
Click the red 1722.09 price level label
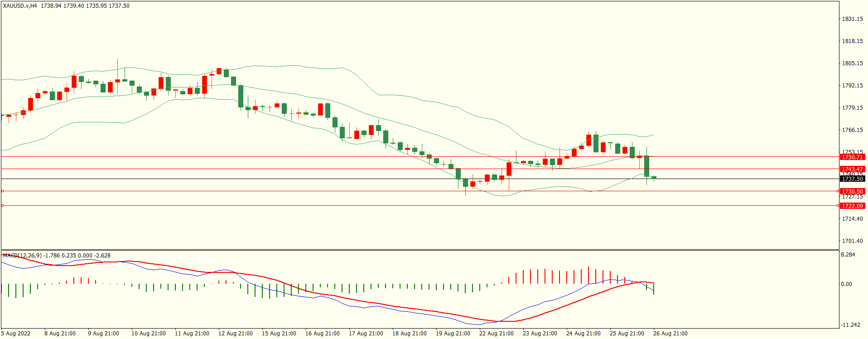click(x=852, y=206)
